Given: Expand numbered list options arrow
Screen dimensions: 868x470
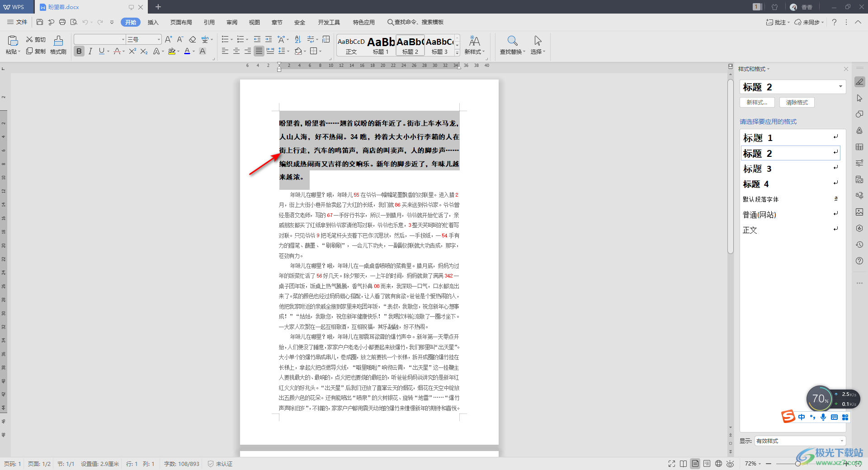Looking at the screenshot, I should click(247, 39).
